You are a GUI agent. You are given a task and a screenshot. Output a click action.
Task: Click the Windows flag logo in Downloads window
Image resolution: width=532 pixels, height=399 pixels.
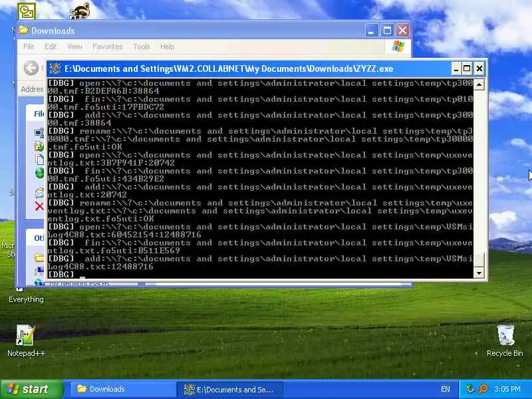click(x=398, y=47)
